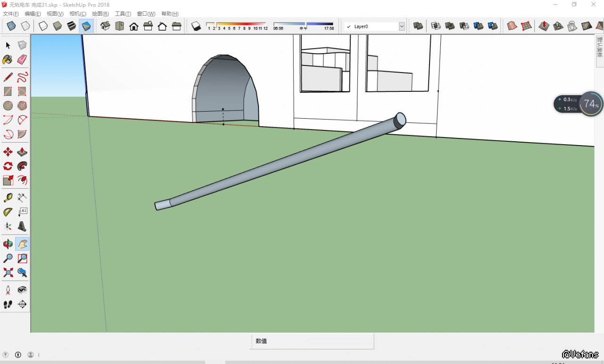Pick the Line pencil tool
This screenshot has height=364, width=604.
click(8, 77)
